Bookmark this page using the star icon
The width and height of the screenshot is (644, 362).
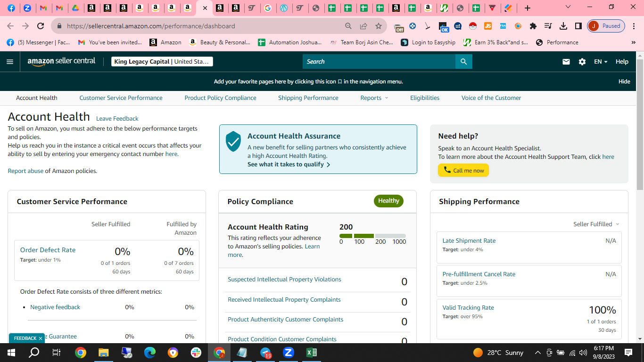coord(379,26)
